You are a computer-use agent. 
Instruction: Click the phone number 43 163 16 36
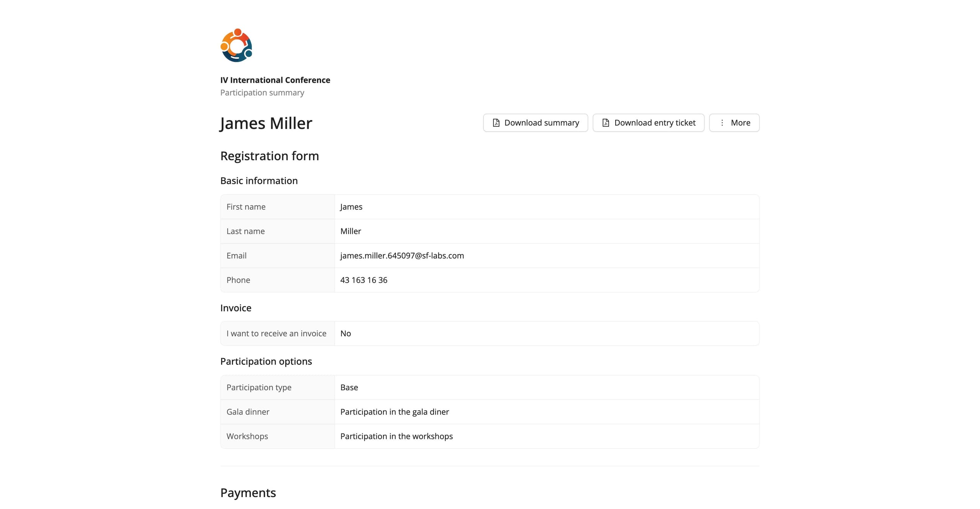364,280
